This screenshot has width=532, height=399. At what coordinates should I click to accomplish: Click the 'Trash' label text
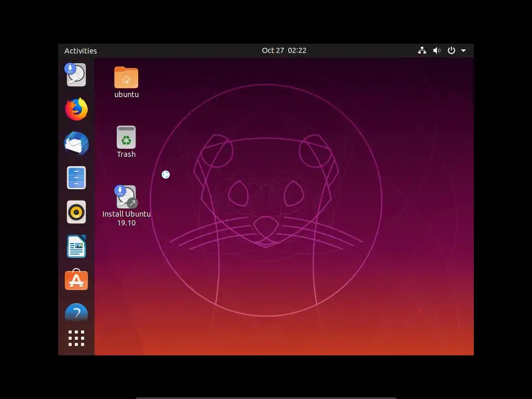click(x=126, y=154)
